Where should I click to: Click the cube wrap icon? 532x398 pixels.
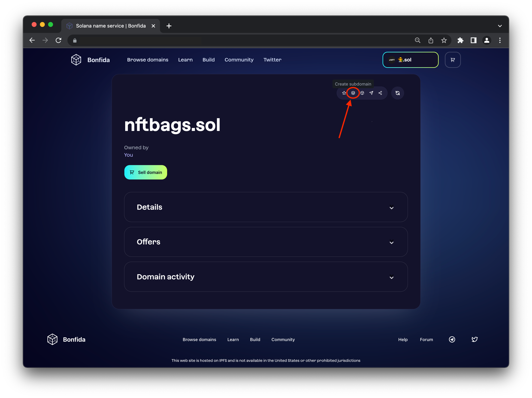coord(362,93)
